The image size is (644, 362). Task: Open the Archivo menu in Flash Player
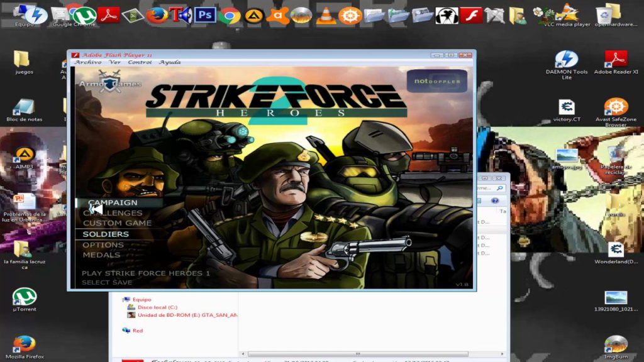[88, 62]
